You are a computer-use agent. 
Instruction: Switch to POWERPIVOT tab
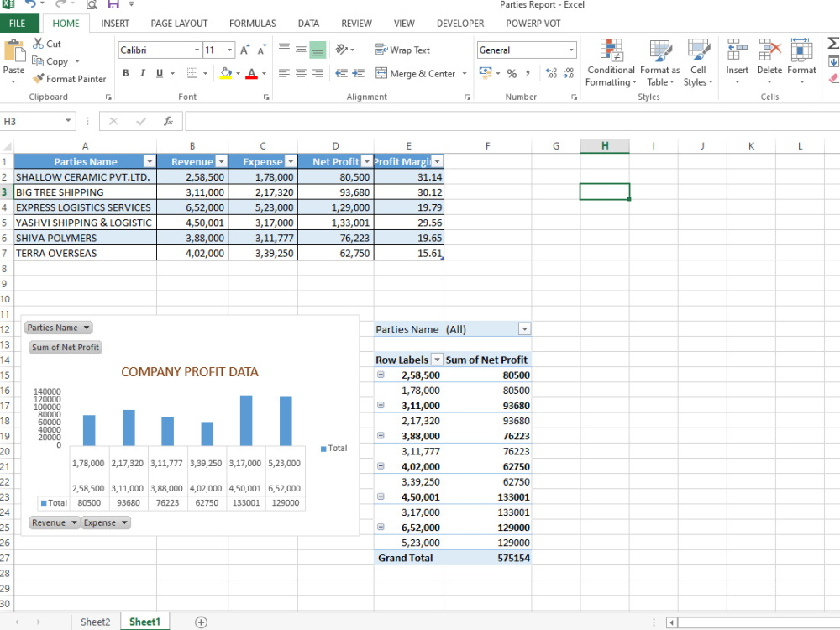tap(533, 23)
